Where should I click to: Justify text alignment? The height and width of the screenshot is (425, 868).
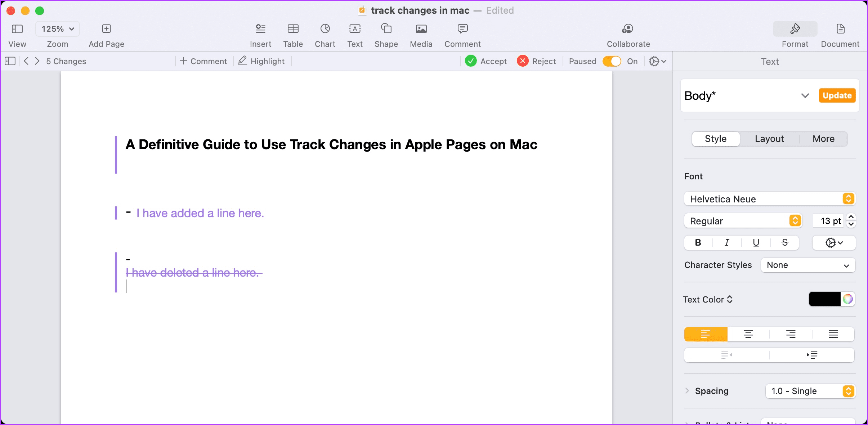pyautogui.click(x=833, y=334)
